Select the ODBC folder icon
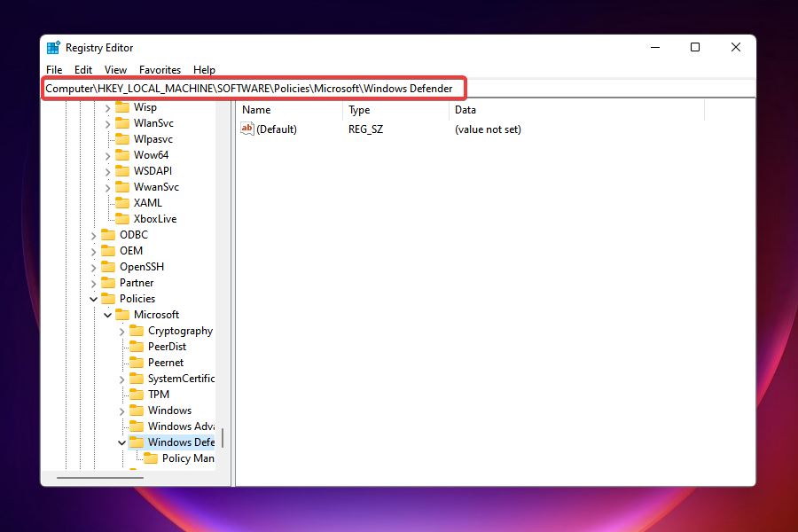The width and height of the screenshot is (798, 532). click(x=109, y=234)
